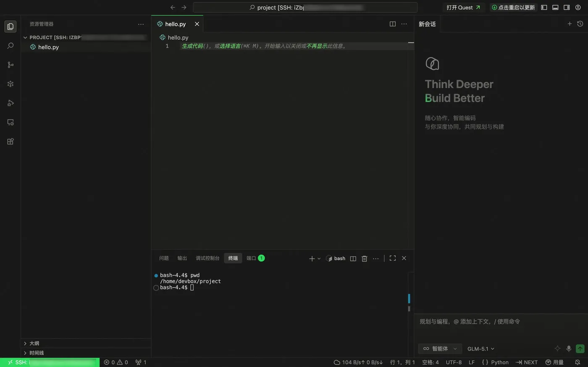Split the editor to the right
Viewport: 588px width, 367px height.
coord(393,24)
